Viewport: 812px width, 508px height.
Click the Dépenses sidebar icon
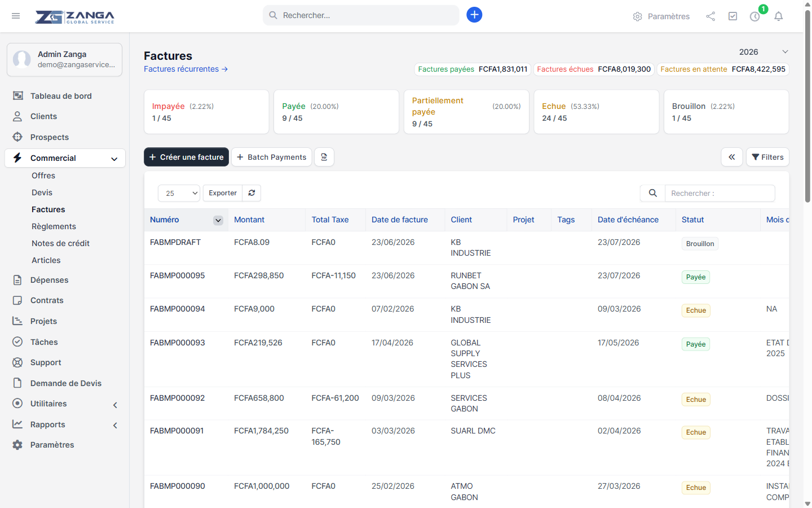tap(17, 280)
